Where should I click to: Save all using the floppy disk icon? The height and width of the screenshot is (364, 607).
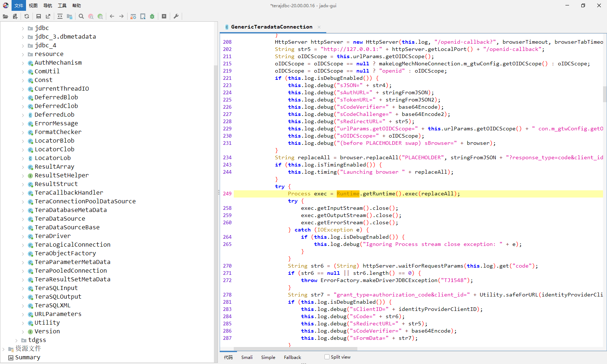point(39,16)
